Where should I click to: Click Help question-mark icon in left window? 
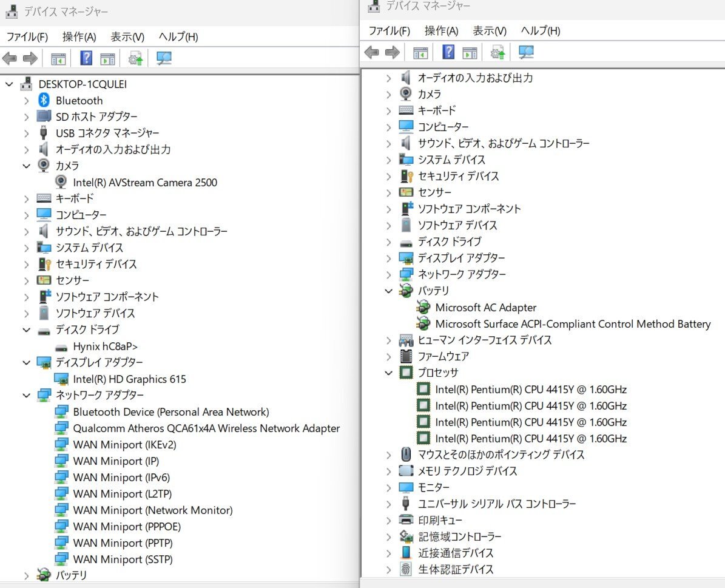(x=87, y=58)
